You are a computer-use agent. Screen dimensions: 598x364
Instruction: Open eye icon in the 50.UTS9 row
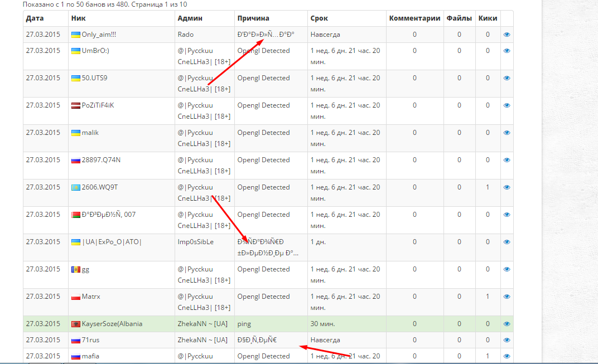point(507,78)
